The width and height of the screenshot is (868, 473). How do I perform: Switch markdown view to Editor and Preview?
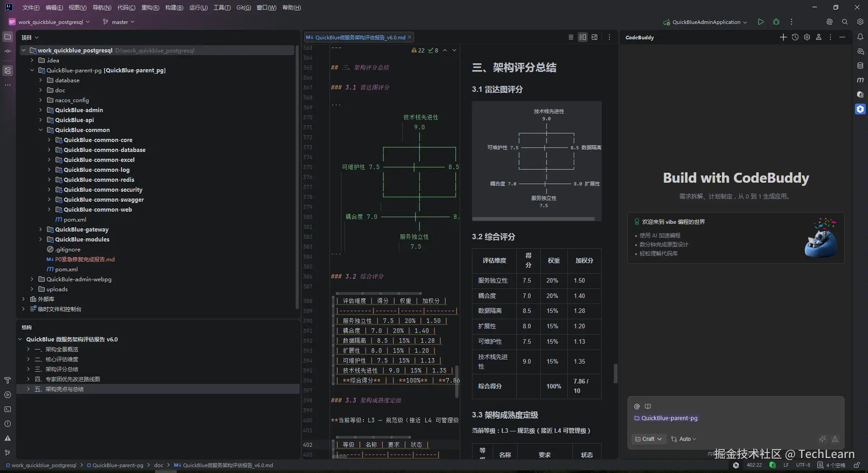(x=583, y=37)
